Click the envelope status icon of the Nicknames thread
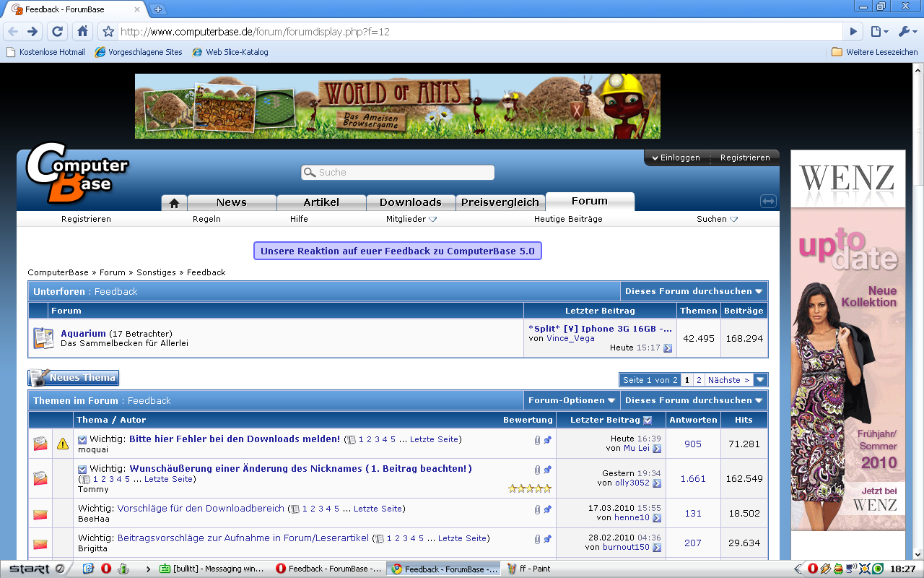924x578 pixels. (x=40, y=478)
